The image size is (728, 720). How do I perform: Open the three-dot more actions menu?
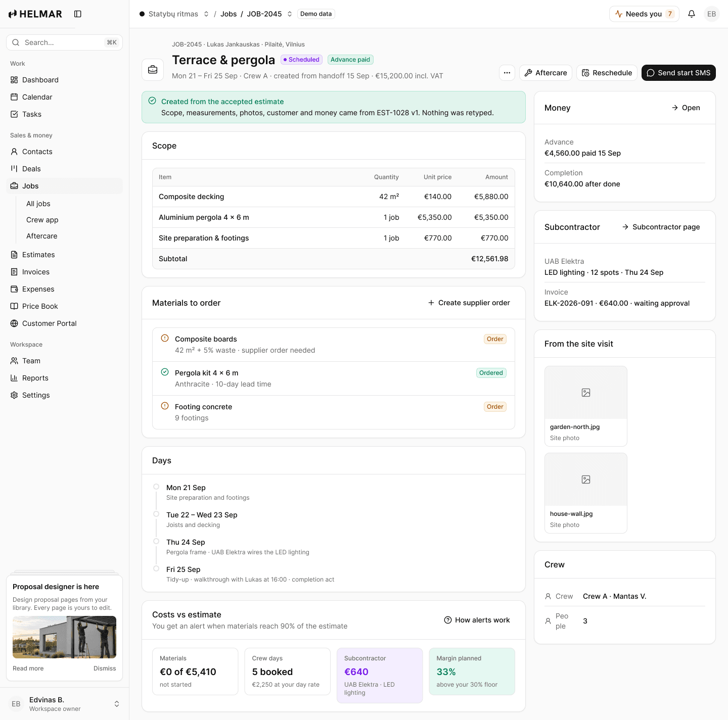pyautogui.click(x=507, y=73)
